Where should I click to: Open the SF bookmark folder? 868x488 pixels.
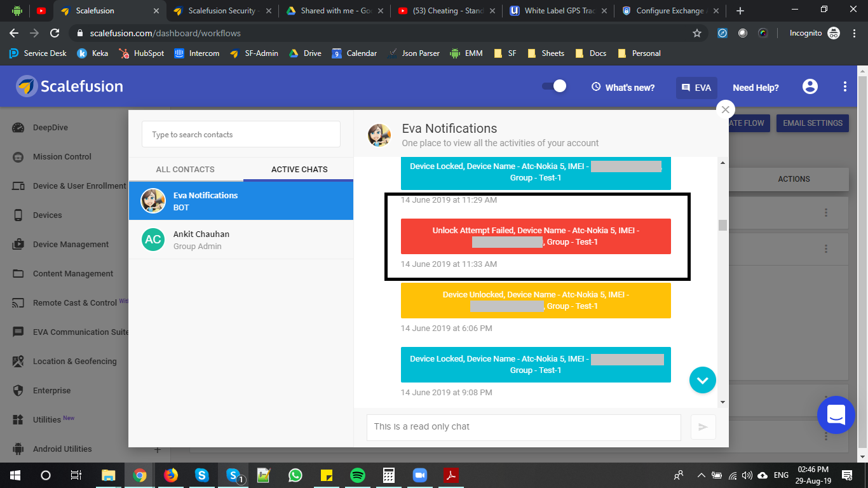tap(505, 53)
